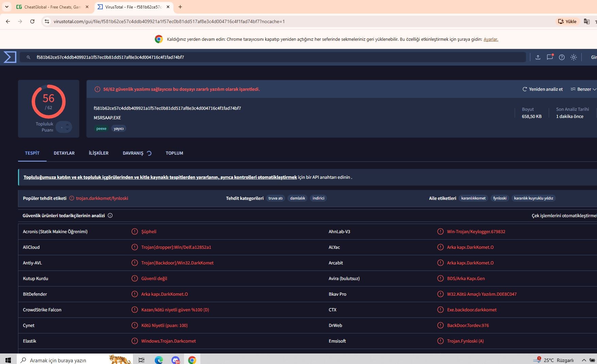Click info icon beside Güvenlik ürünleri analizi
The height and width of the screenshot is (364, 597).
110,215
